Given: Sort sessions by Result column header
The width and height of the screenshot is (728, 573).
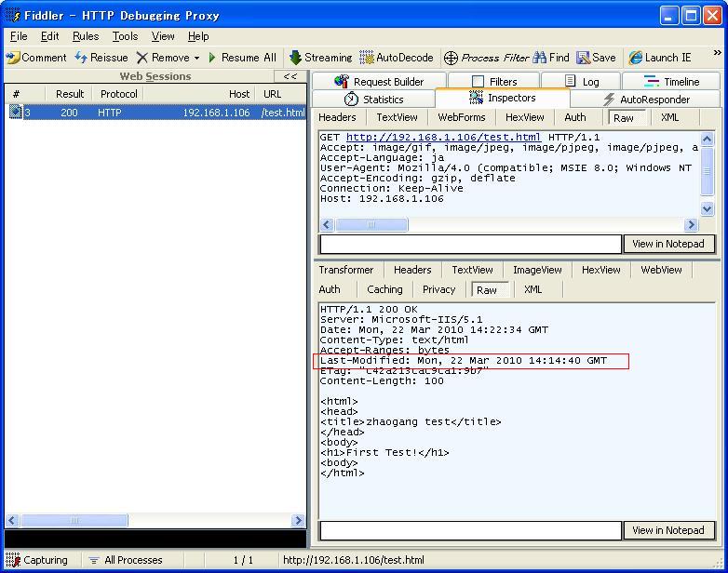Looking at the screenshot, I should click(x=70, y=94).
